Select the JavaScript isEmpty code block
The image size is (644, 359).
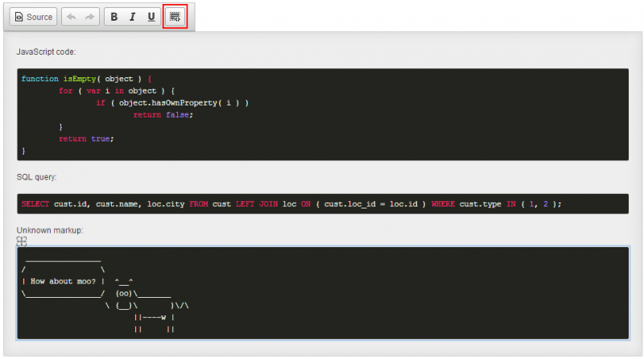322,114
